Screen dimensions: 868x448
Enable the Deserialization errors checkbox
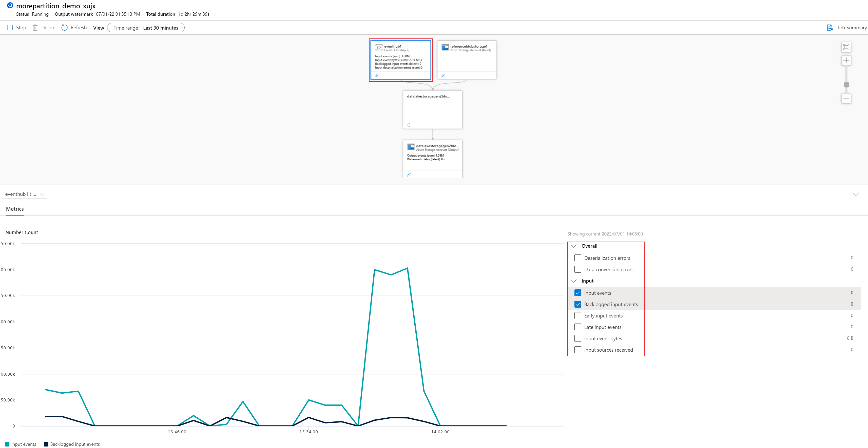(577, 258)
